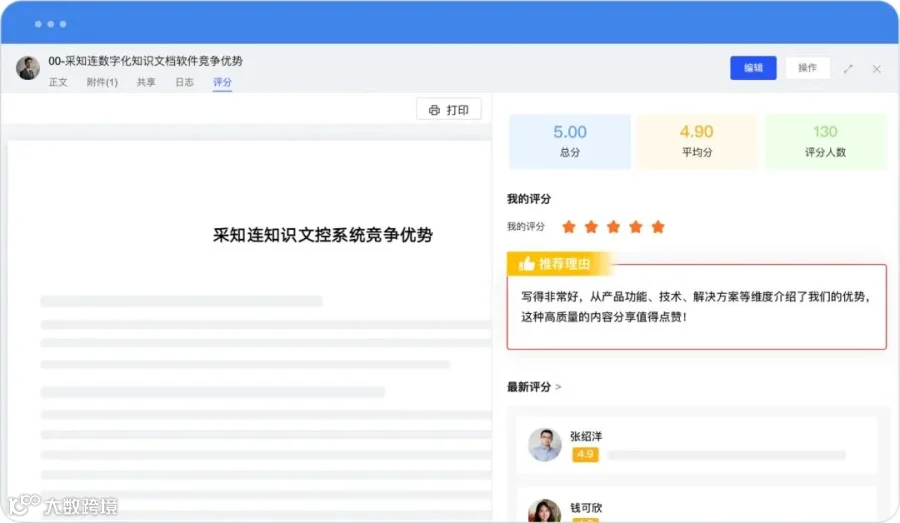Click the author avatar beside document title
The image size is (900, 523).
click(28, 68)
